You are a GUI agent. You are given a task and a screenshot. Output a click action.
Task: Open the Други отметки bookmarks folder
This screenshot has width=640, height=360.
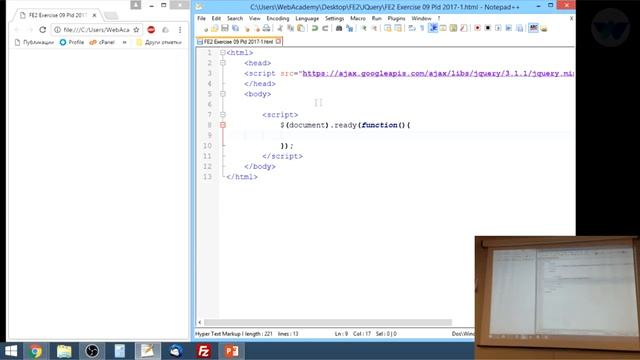coord(159,42)
